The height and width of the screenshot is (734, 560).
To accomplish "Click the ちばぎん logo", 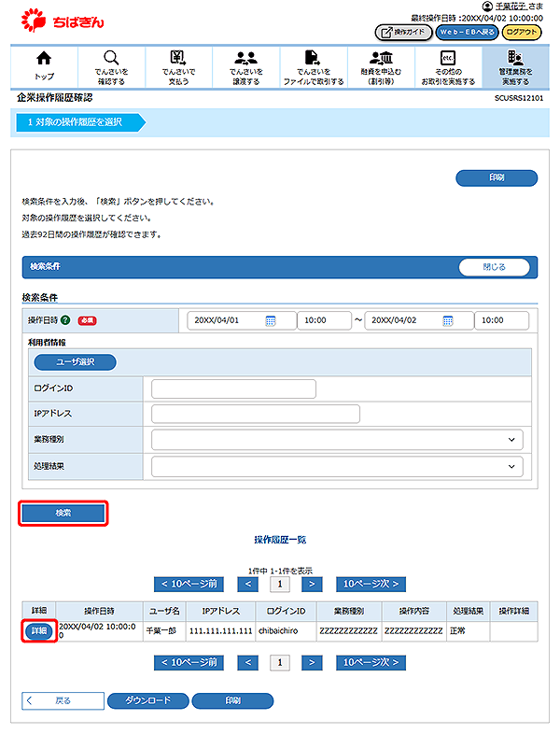I will 63,21.
